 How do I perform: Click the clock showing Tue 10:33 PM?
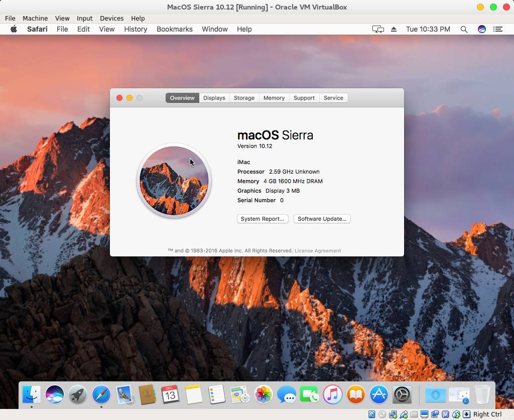click(x=428, y=29)
